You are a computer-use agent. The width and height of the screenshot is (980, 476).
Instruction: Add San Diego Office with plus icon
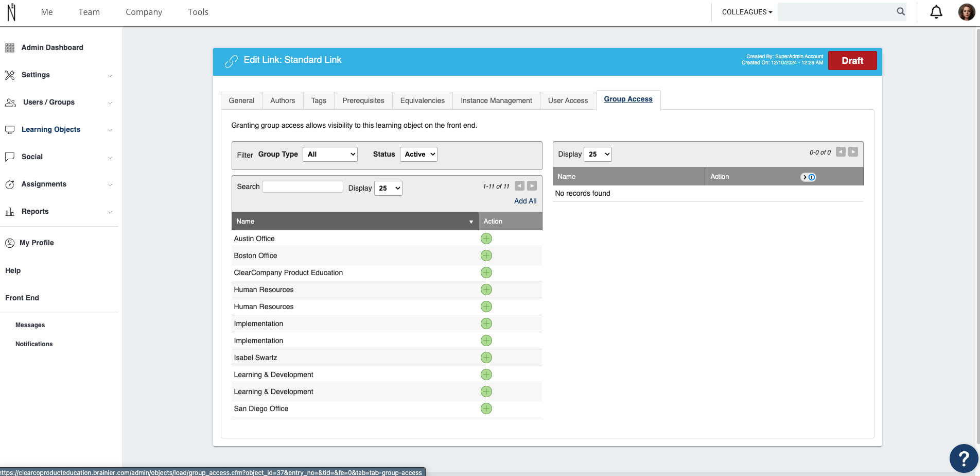tap(486, 409)
